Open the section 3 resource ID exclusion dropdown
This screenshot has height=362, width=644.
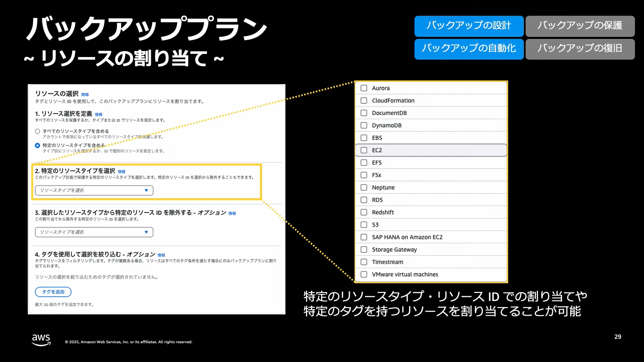coord(94,232)
